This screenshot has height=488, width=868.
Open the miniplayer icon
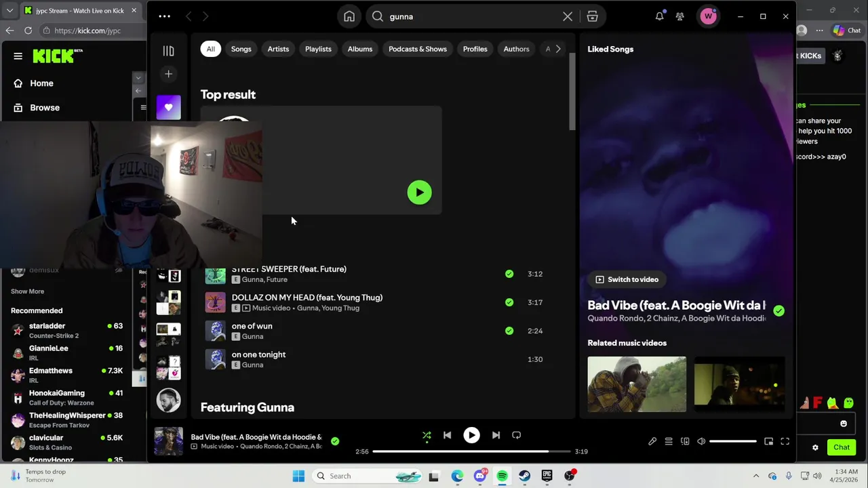coord(768,441)
